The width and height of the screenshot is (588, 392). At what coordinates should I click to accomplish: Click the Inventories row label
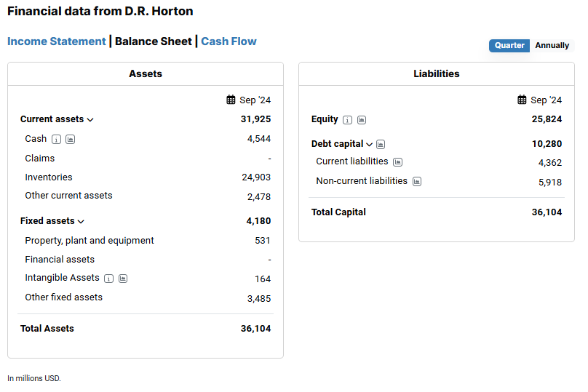tap(49, 177)
